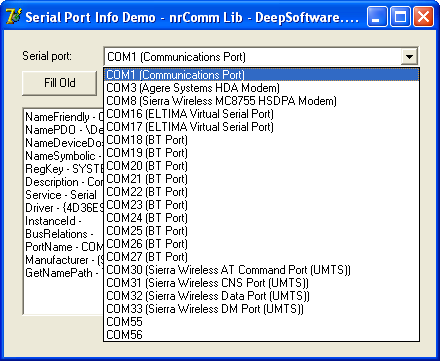
Task: Click the Delphi app icon in title bar
Action: tap(14, 16)
